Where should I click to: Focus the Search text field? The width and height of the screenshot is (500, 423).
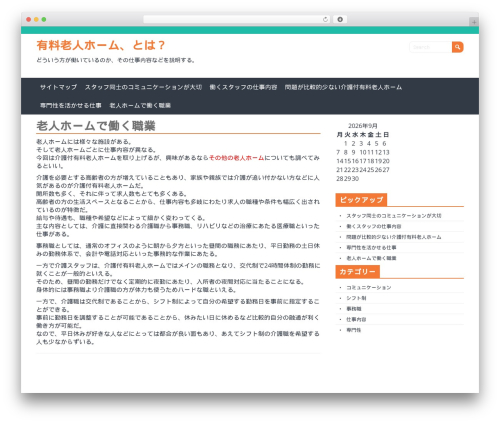click(x=431, y=47)
